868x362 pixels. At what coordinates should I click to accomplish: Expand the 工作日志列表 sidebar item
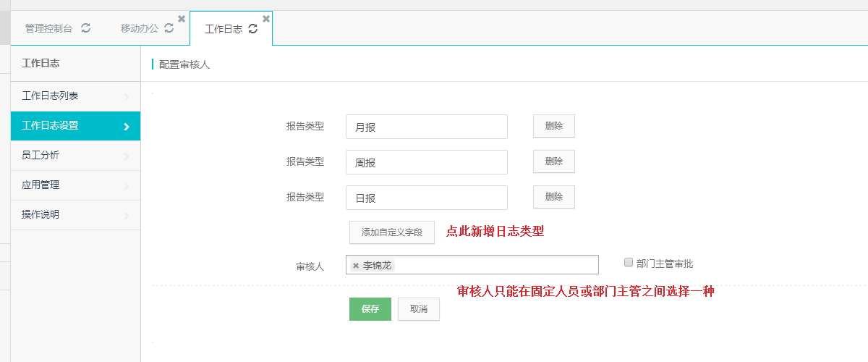75,96
